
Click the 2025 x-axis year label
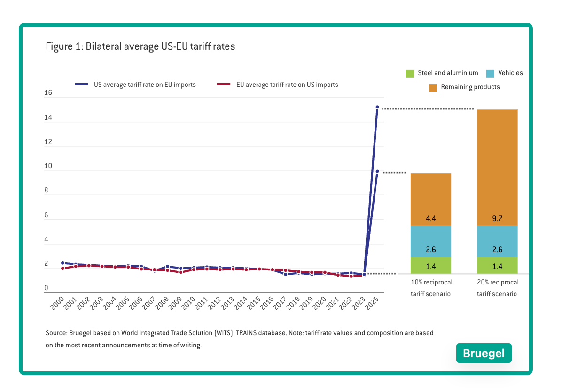[x=372, y=303]
